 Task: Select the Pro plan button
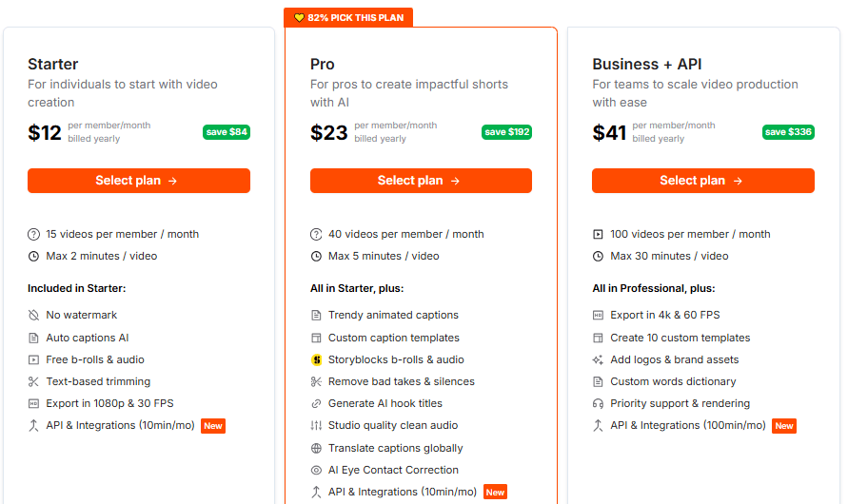(421, 181)
